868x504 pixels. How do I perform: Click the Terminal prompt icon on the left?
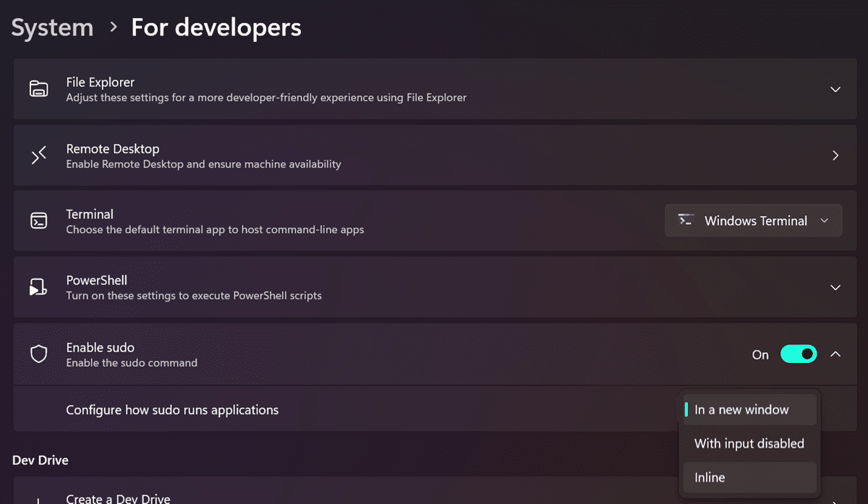38,221
